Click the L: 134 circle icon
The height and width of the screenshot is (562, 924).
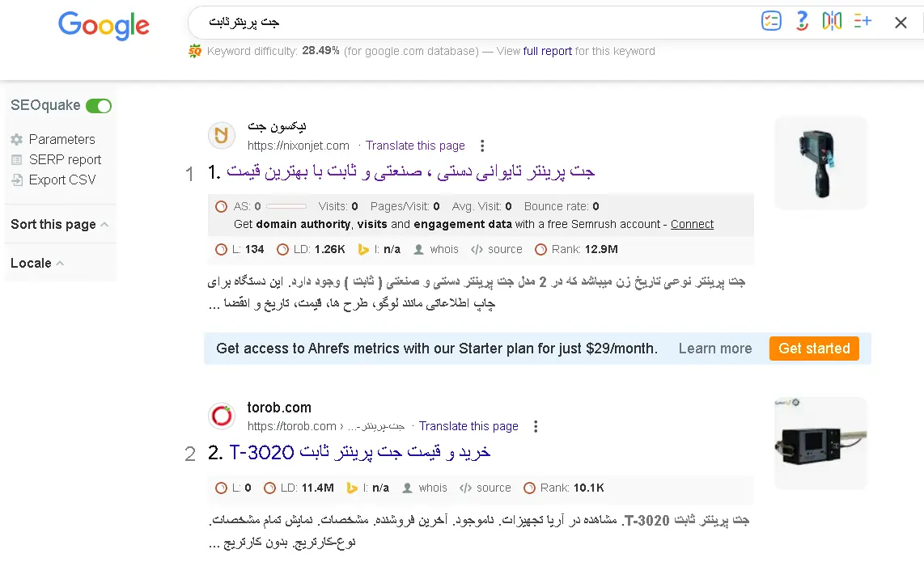click(x=221, y=250)
